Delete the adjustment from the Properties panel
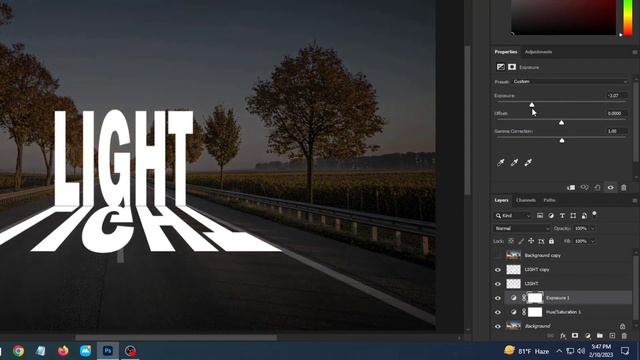 [624, 187]
